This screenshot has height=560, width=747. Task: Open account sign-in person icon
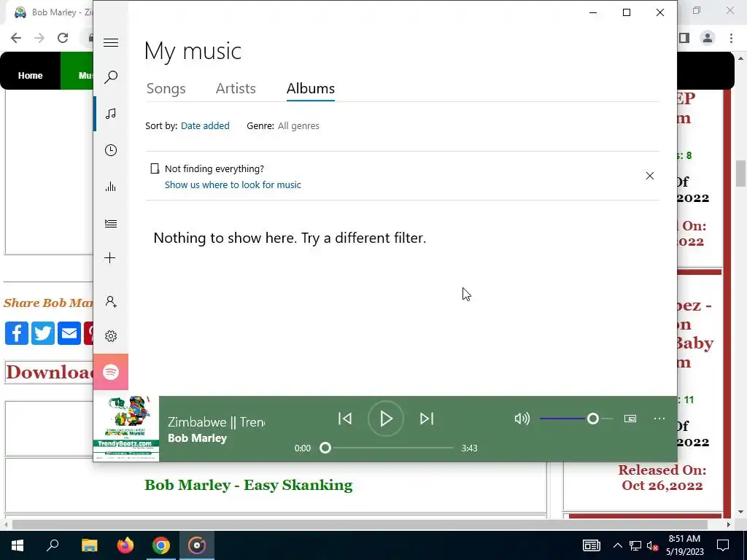(x=111, y=301)
